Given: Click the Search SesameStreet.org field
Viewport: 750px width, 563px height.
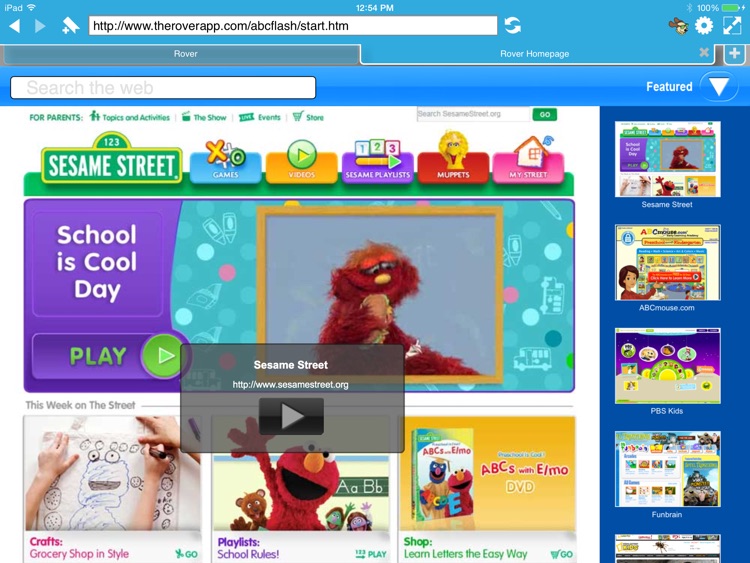Looking at the screenshot, I should (x=473, y=114).
